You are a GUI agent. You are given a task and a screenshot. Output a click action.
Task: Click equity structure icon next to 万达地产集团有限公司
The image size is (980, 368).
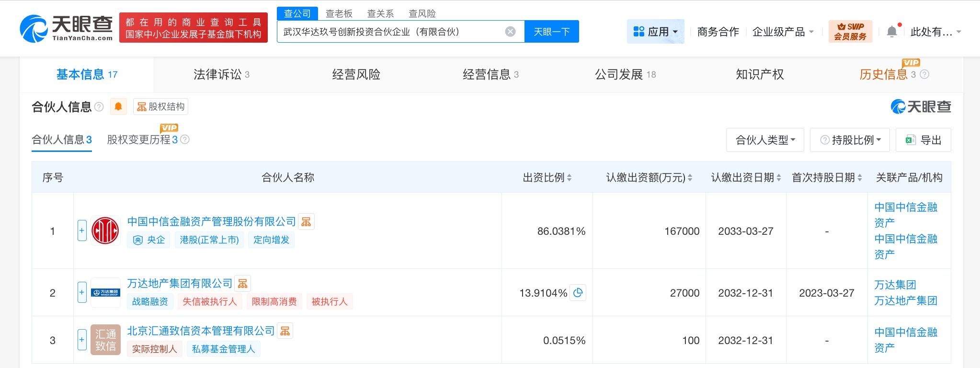click(243, 284)
